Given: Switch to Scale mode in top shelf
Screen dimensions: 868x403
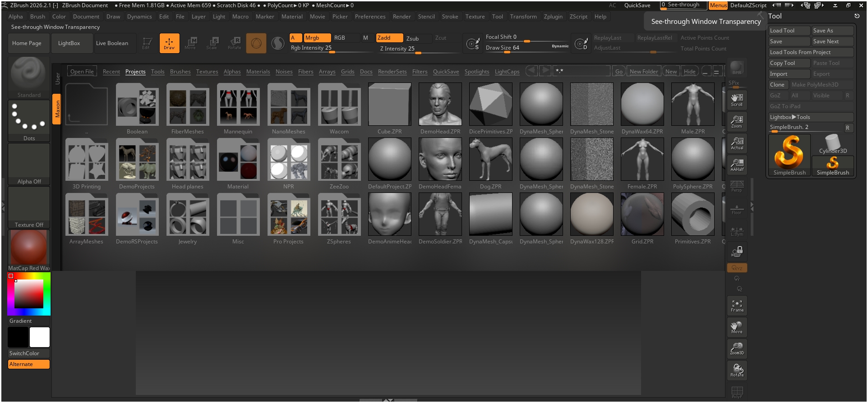Looking at the screenshot, I should (212, 43).
